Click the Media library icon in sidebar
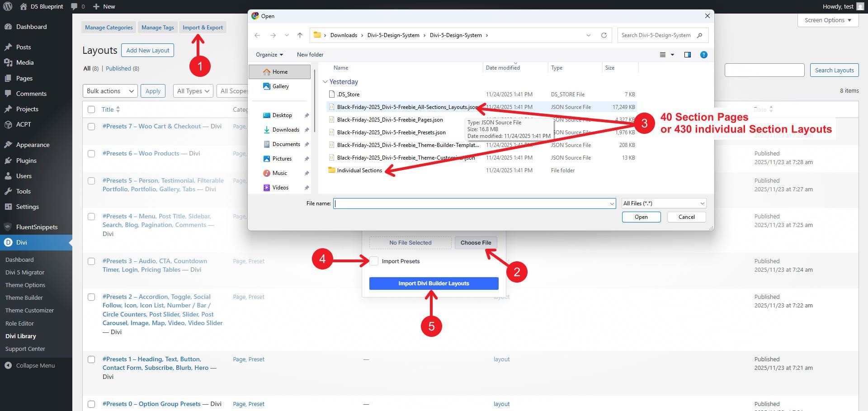The width and height of the screenshot is (868, 411). 9,62
